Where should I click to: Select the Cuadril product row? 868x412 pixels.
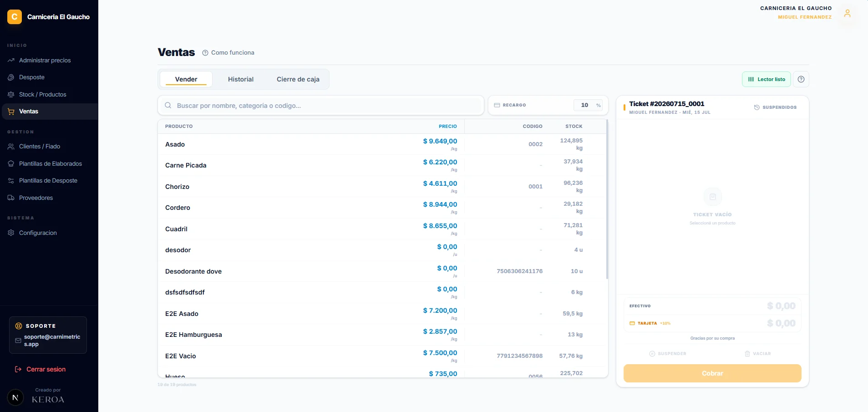pos(382,229)
